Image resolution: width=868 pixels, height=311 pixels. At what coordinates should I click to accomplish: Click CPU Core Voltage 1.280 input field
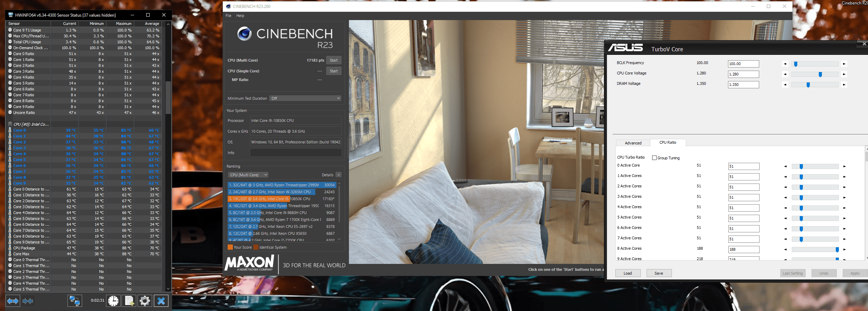tap(743, 74)
